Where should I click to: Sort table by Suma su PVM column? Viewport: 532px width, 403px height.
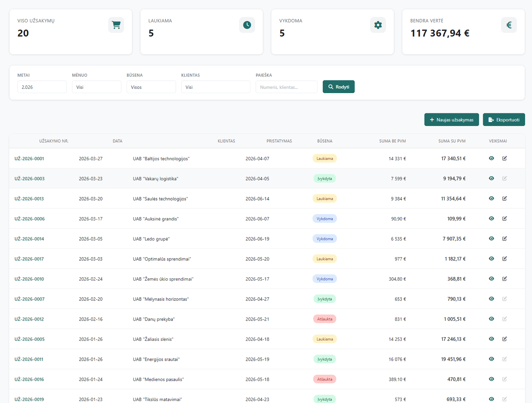click(452, 141)
